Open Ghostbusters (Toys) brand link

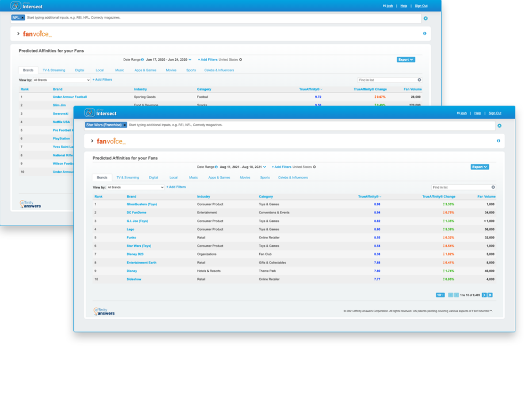(141, 204)
